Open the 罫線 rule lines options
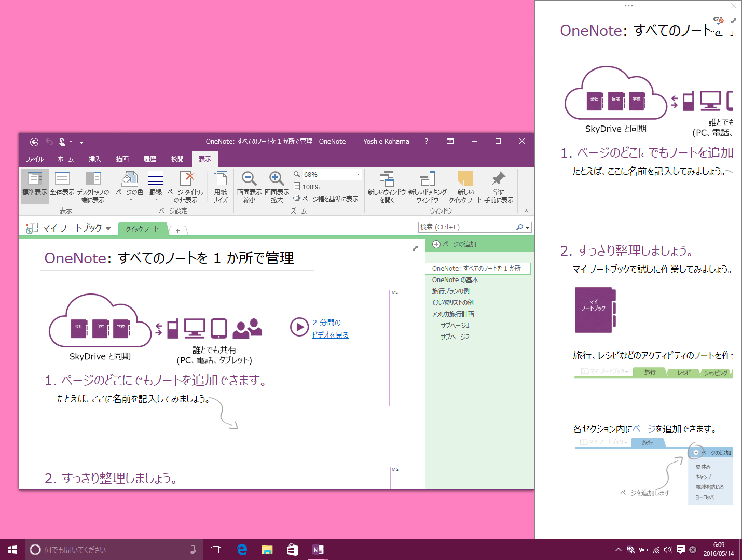 (x=156, y=186)
